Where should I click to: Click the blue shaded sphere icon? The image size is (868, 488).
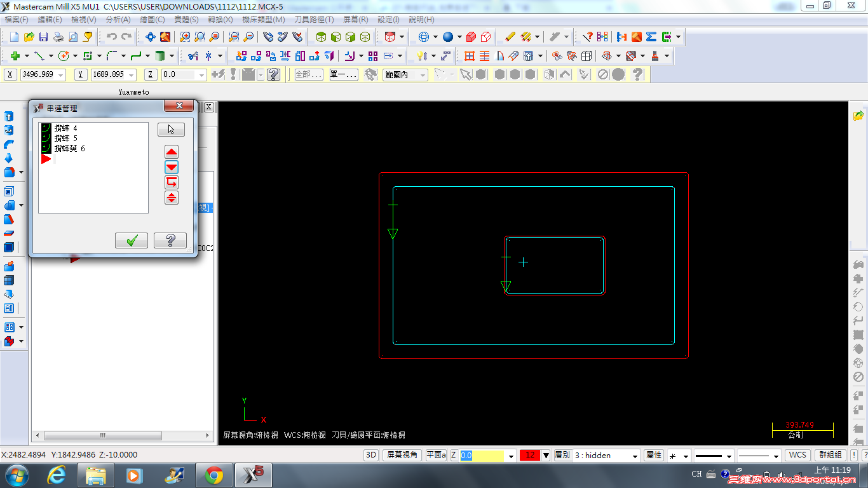(448, 37)
